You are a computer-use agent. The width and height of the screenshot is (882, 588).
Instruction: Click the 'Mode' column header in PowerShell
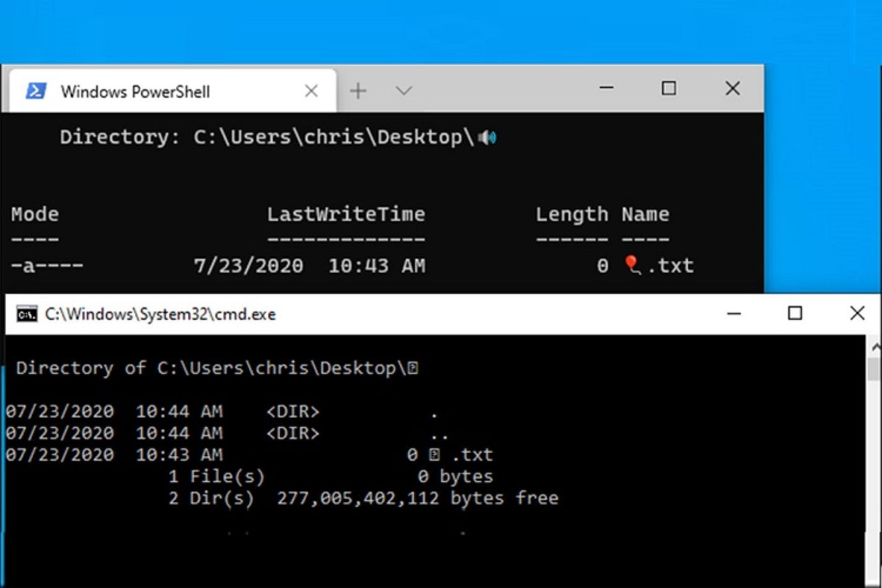[35, 215]
